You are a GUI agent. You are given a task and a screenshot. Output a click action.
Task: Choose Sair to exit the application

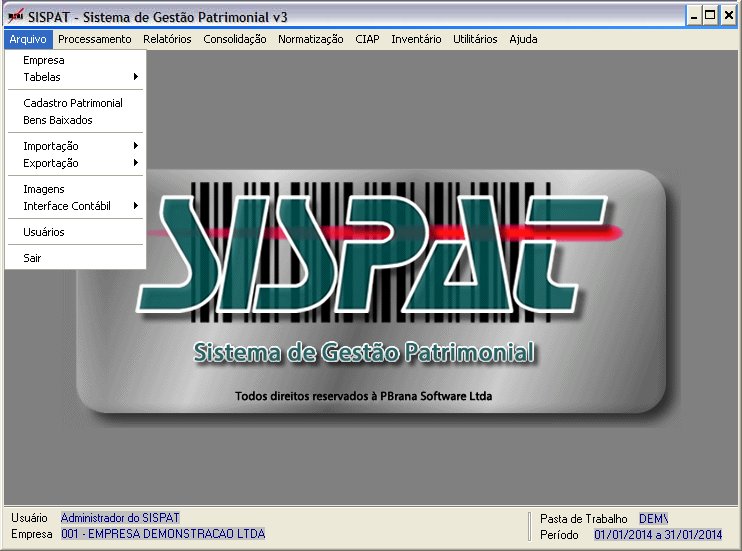click(x=75, y=258)
